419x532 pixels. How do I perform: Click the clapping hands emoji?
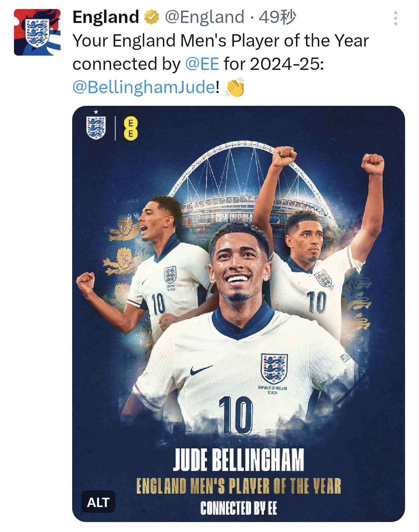tap(235, 88)
